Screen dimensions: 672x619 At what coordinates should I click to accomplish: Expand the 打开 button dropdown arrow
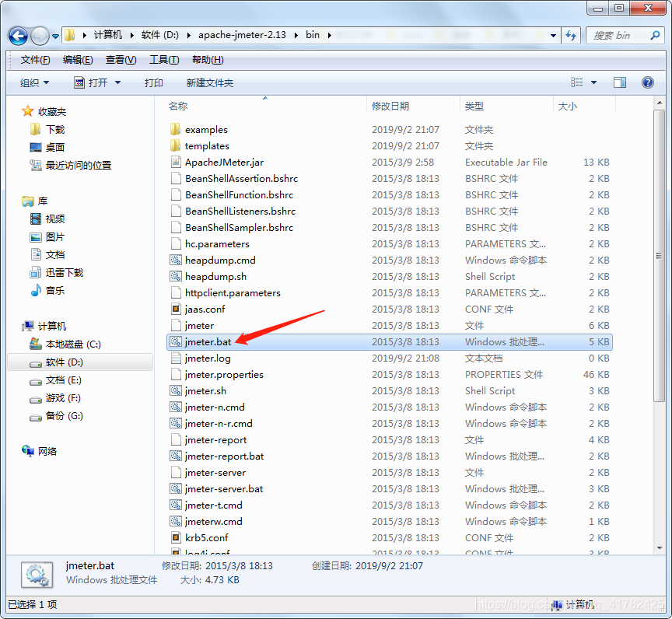118,82
